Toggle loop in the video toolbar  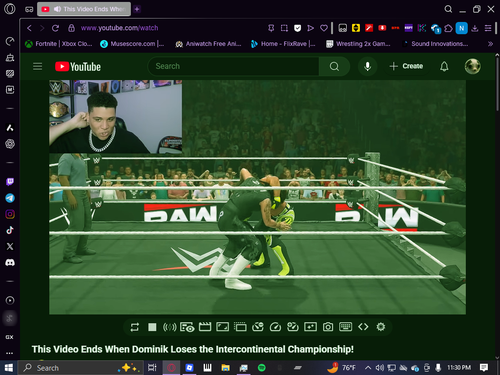[x=135, y=327]
